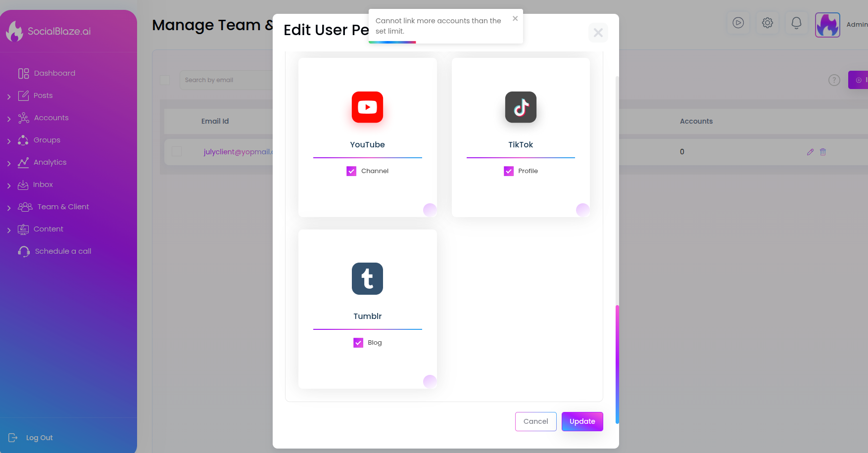868x453 pixels.
Task: Open the Posts menu item
Action: point(43,95)
